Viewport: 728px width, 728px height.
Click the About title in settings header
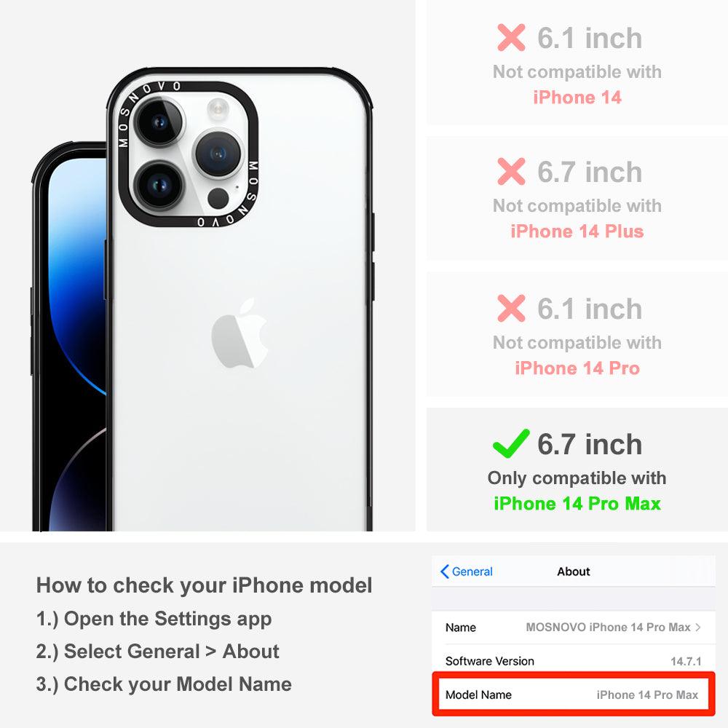[574, 571]
